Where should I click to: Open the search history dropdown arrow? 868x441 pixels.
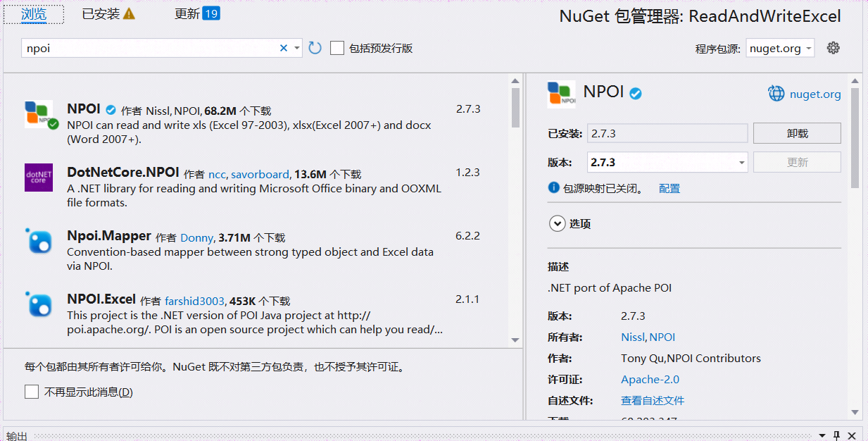pyautogui.click(x=297, y=48)
